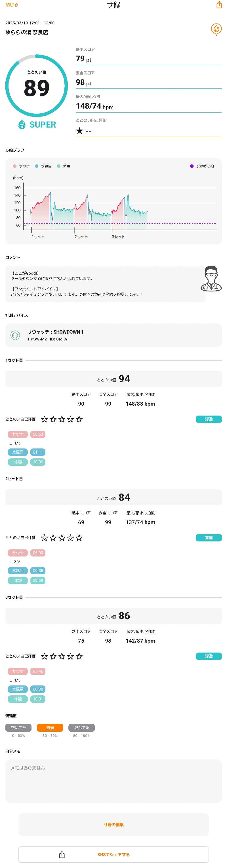Tap the 覚醒 tag in 2セット目
The width and height of the screenshot is (227, 868).
click(x=209, y=538)
